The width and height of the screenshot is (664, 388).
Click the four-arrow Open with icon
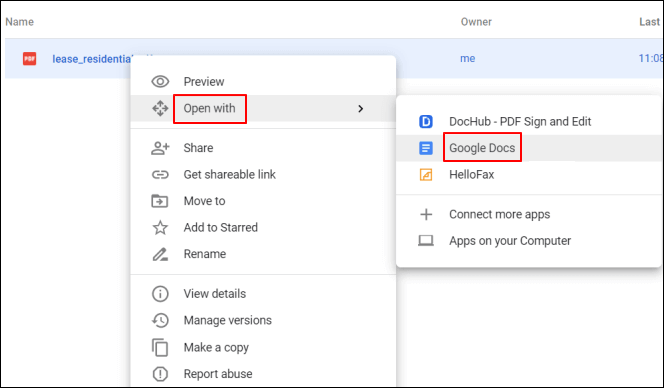click(160, 108)
